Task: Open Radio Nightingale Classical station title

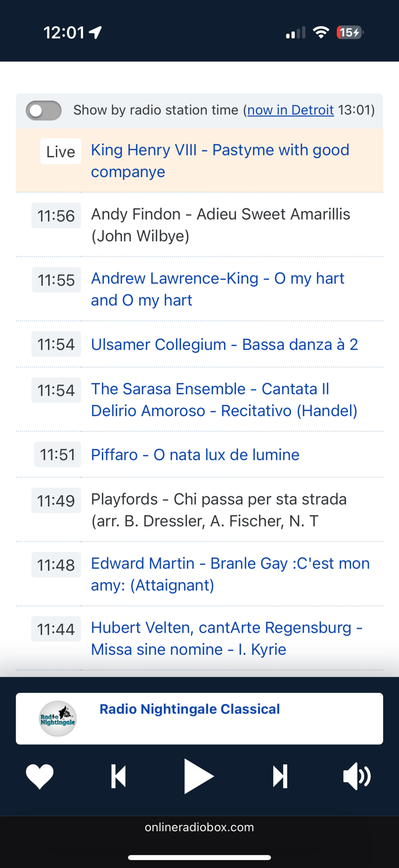Action: [190, 709]
